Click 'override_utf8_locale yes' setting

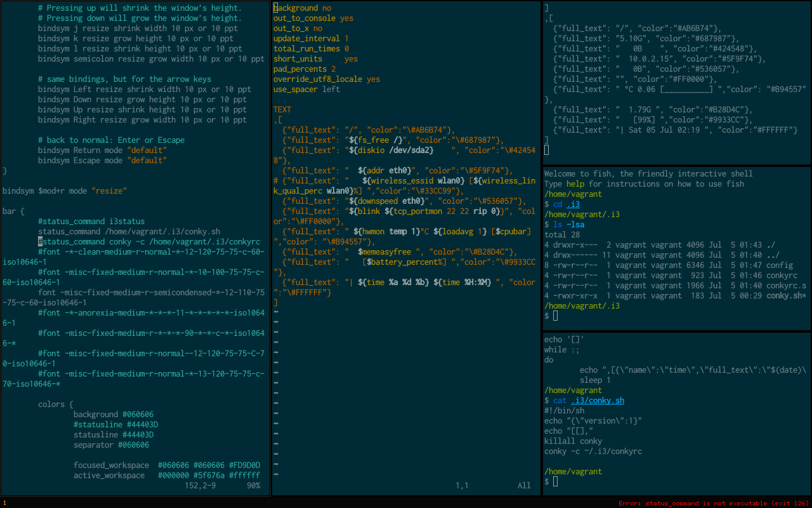pyautogui.click(x=327, y=79)
